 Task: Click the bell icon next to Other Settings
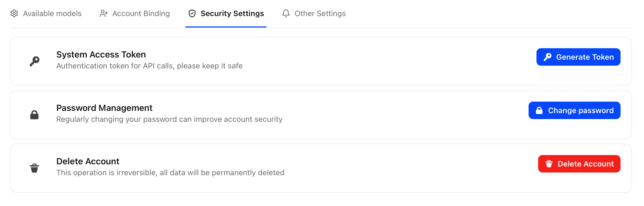tap(286, 13)
